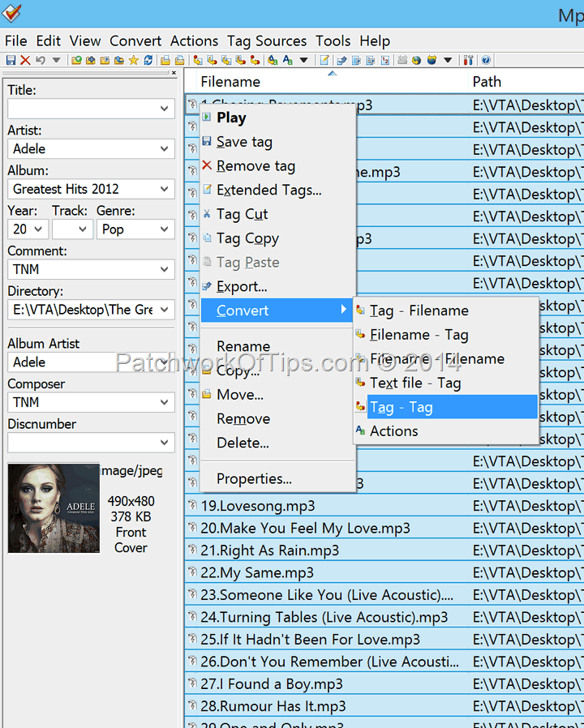The width and height of the screenshot is (584, 728).
Task: Choose Tag Copy from the context menu
Action: pos(278,238)
